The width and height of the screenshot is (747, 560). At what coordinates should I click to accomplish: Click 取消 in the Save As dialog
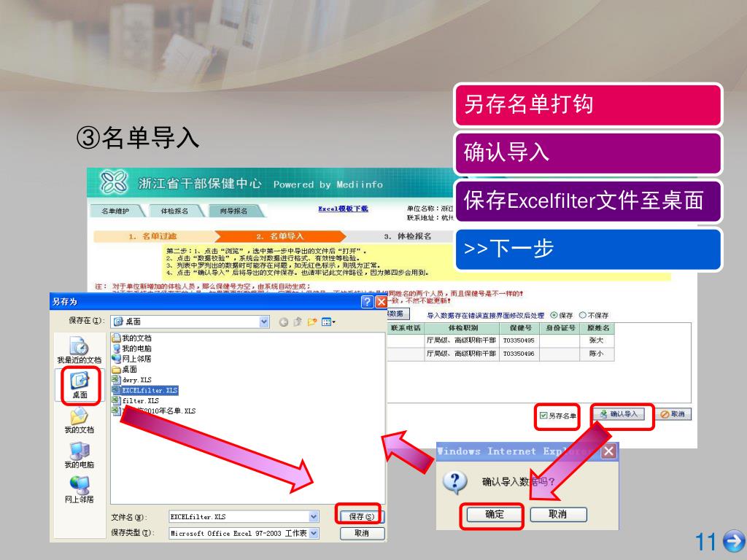pyautogui.click(x=362, y=533)
